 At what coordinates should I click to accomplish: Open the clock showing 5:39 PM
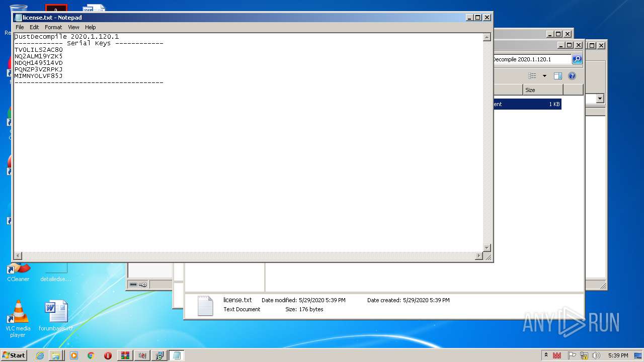pyautogui.click(x=618, y=355)
